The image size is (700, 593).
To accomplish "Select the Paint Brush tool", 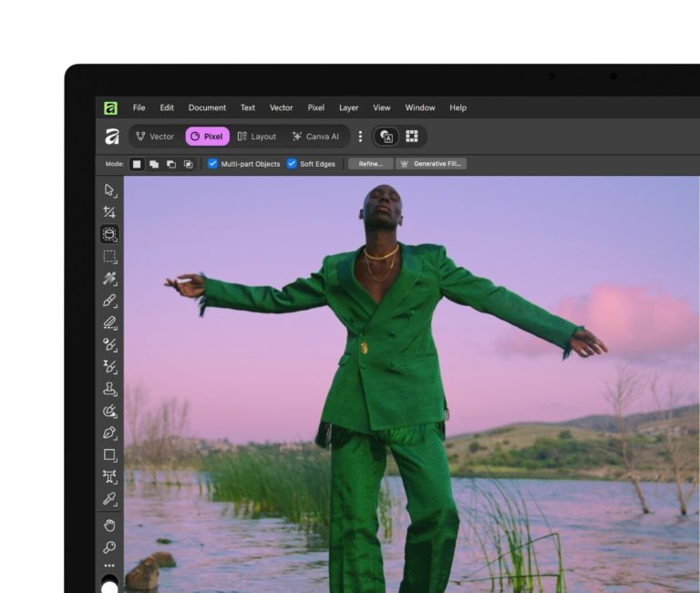I will (x=109, y=301).
